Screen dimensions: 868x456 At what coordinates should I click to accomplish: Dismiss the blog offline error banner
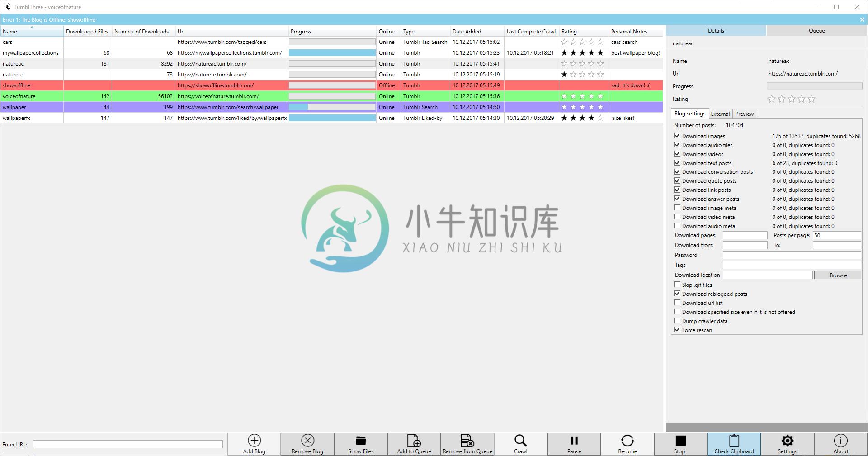click(x=862, y=19)
